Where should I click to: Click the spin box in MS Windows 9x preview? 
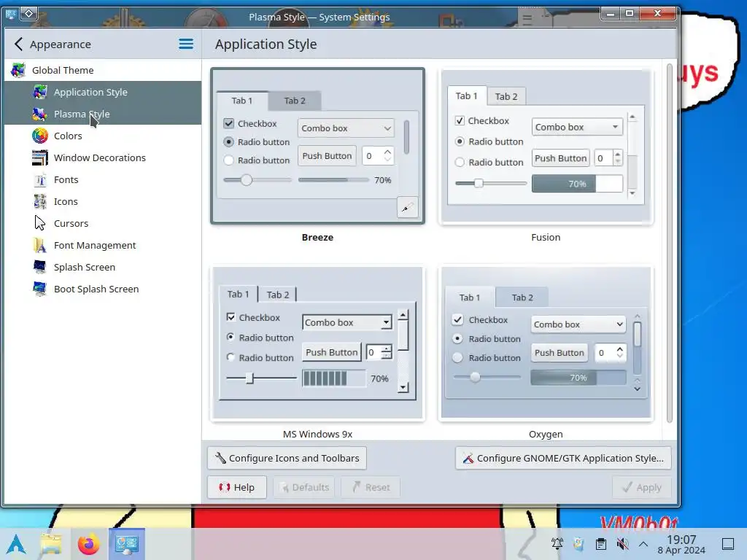pos(379,352)
